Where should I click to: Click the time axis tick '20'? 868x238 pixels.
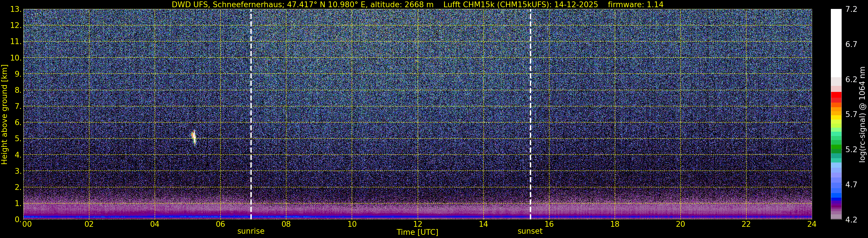(680, 224)
